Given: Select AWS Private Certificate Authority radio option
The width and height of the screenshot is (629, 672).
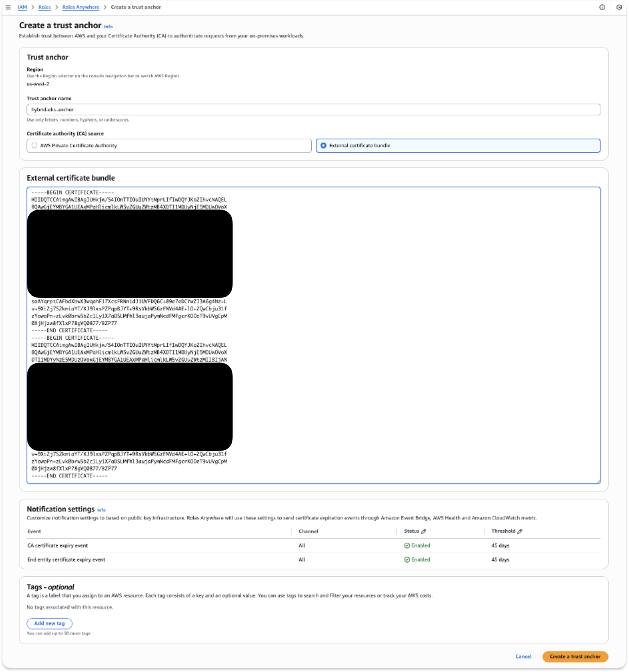Looking at the screenshot, I should pos(35,146).
